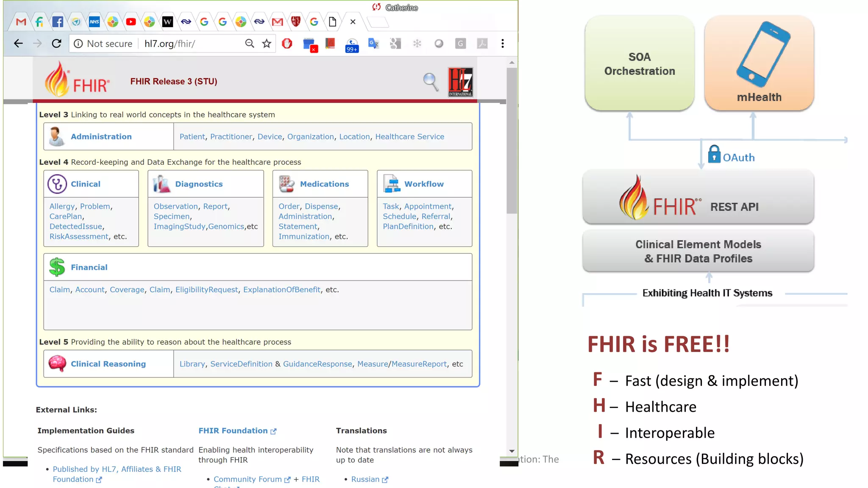Close the current browser tab with X
The height and width of the screenshot is (488, 868).
pos(353,22)
